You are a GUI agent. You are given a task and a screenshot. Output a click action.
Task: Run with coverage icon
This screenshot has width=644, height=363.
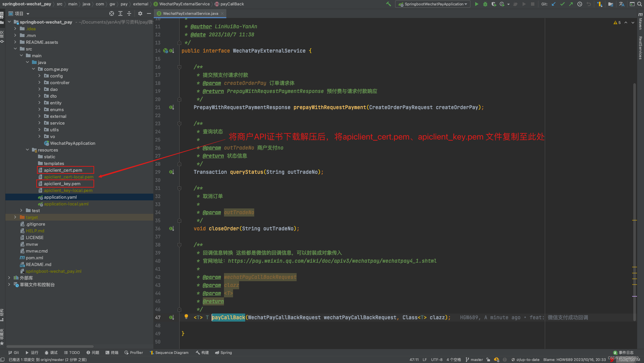[x=494, y=4]
